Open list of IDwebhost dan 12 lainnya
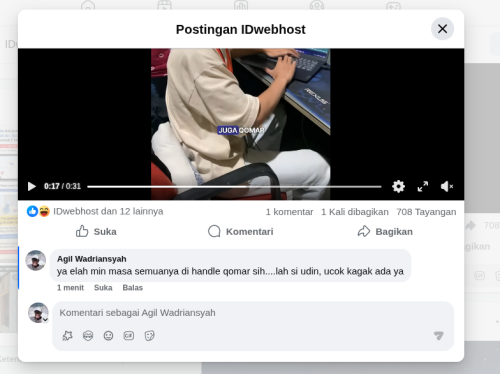 [x=108, y=211]
